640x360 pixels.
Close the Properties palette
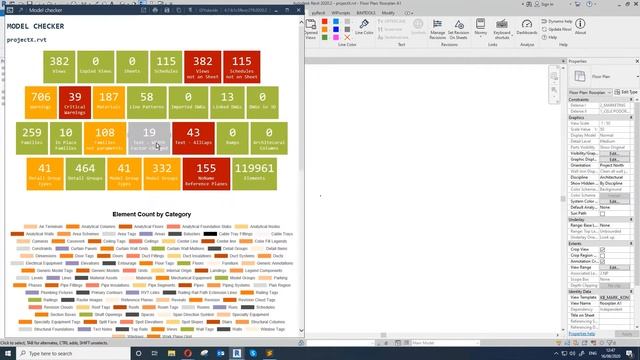point(637,61)
